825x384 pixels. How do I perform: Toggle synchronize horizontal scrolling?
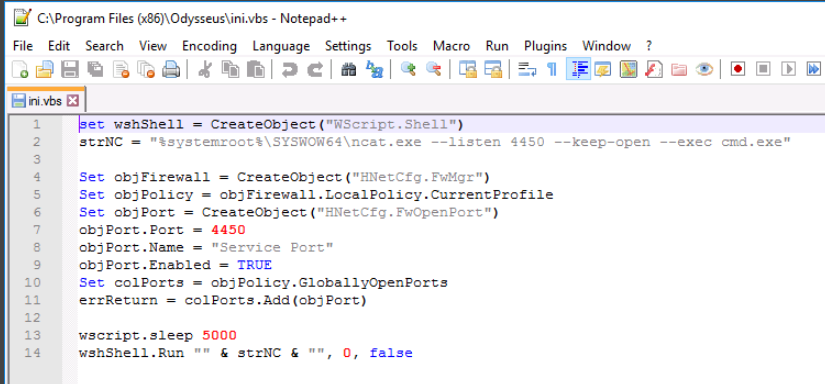tap(493, 69)
